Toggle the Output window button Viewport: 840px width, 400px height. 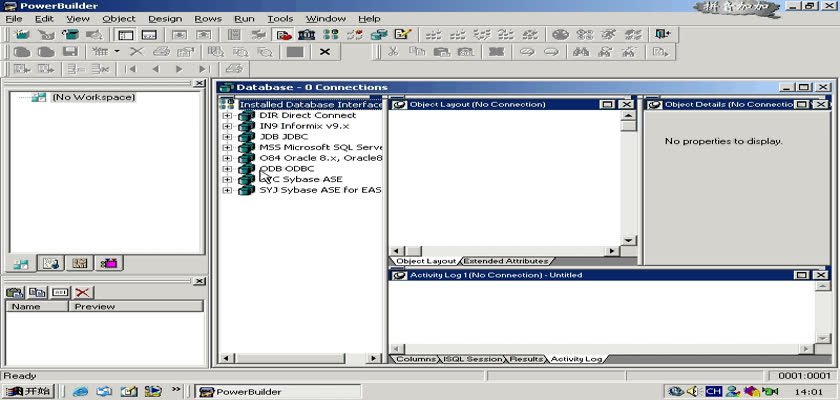[x=149, y=35]
